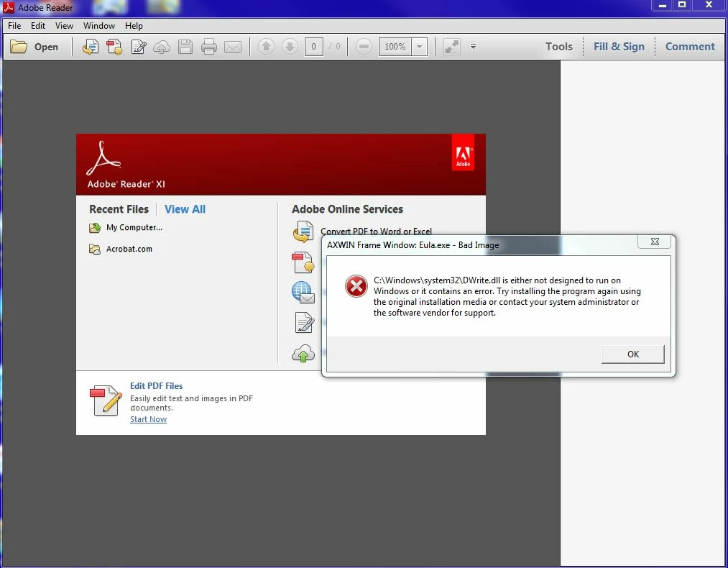Viewport: 728px width, 568px height.
Task: Click the edit/sign document toolbar icon
Action: pyautogui.click(x=139, y=47)
